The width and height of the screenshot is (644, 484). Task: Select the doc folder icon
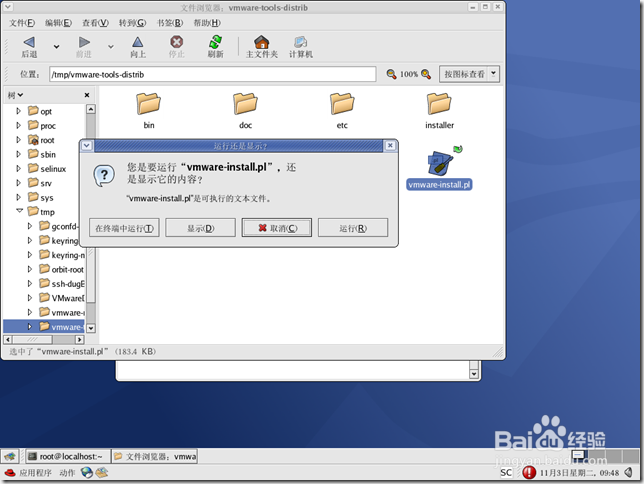point(245,104)
